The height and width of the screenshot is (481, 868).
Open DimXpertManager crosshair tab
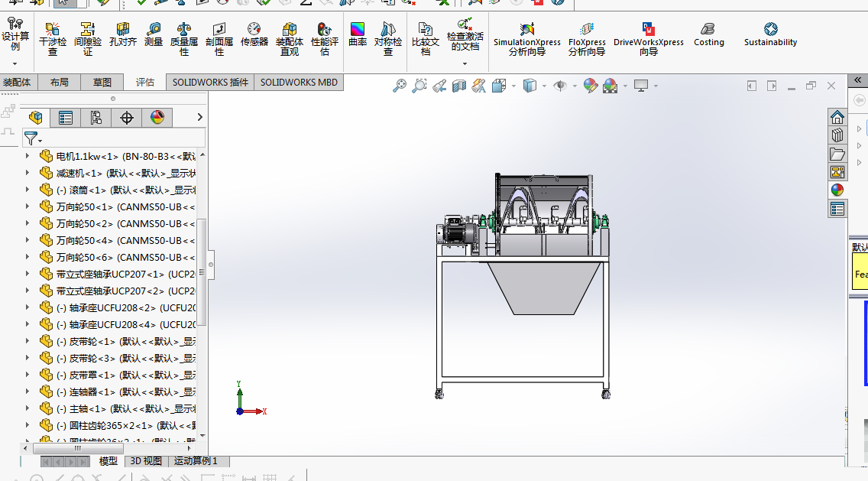(127, 118)
